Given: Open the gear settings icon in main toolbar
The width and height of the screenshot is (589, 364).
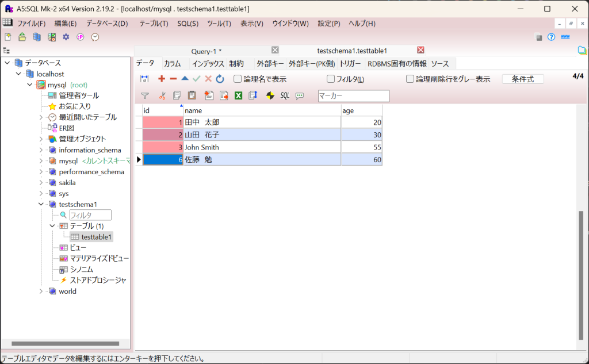Looking at the screenshot, I should click(66, 37).
